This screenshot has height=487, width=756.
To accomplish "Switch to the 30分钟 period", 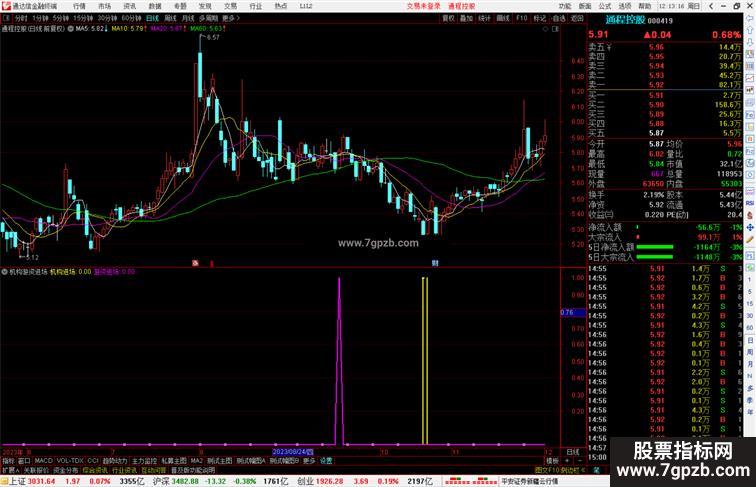I will pyautogui.click(x=107, y=18).
